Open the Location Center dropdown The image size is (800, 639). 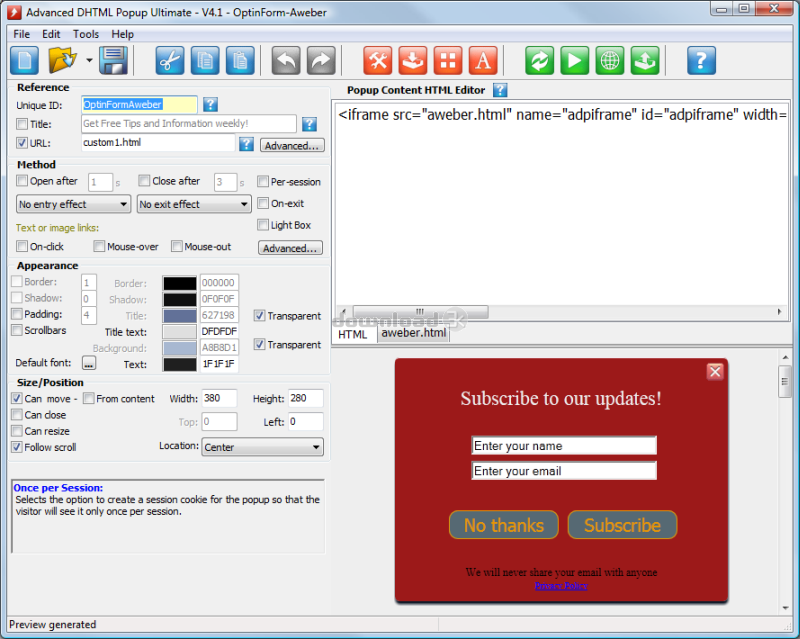click(263, 447)
